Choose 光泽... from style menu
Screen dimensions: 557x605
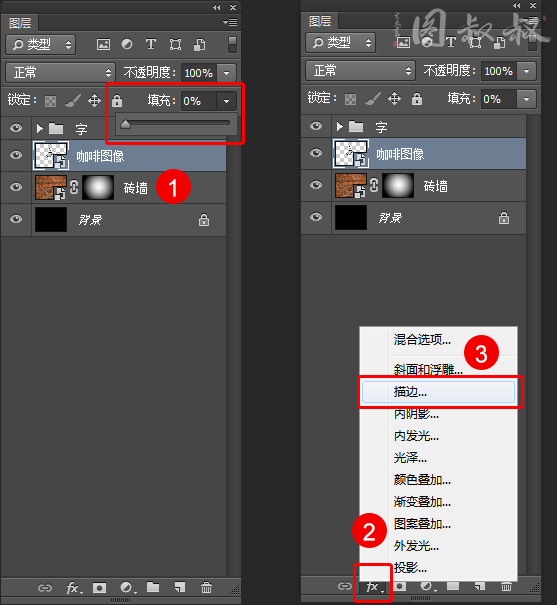410,458
